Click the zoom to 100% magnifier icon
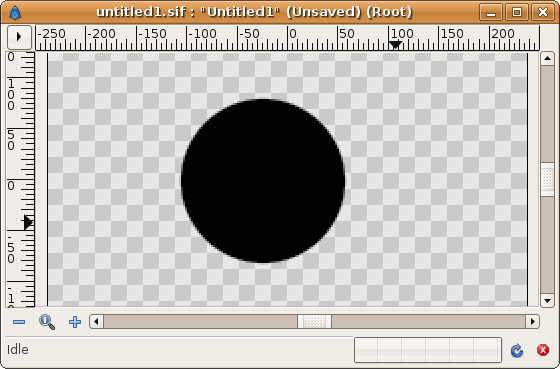 pos(47,322)
